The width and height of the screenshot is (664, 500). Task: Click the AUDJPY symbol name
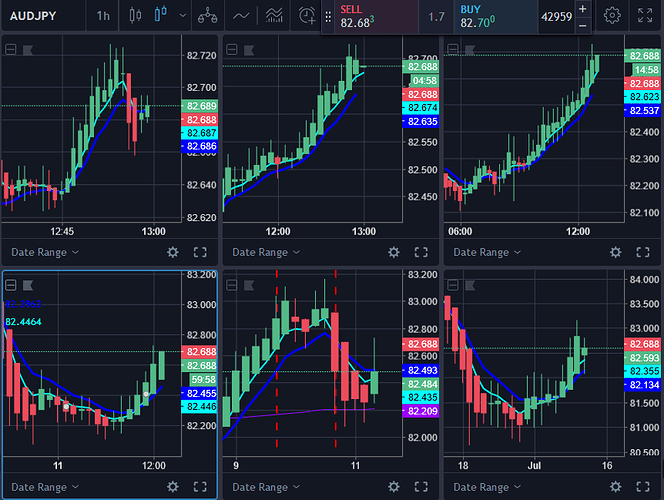pyautogui.click(x=33, y=15)
